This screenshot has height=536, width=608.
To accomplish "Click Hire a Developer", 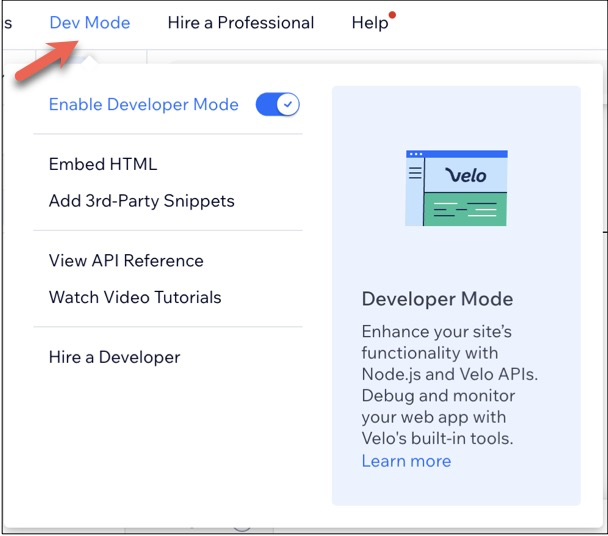I will tap(114, 357).
